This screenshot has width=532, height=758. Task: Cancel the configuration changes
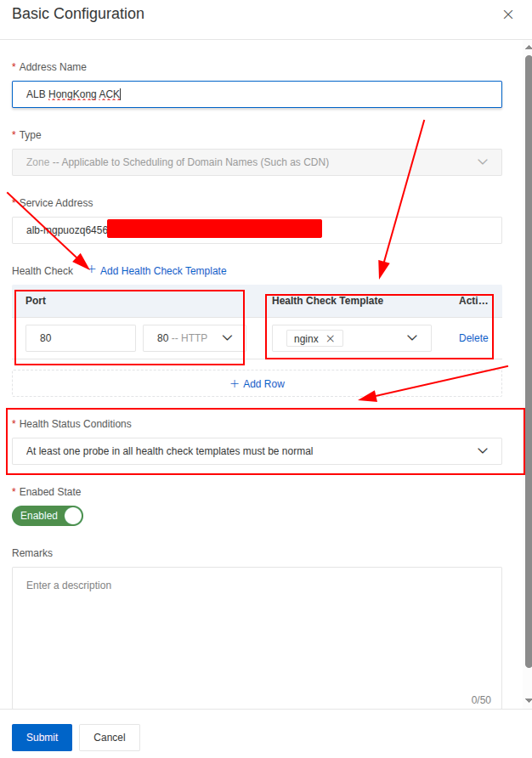[110, 738]
